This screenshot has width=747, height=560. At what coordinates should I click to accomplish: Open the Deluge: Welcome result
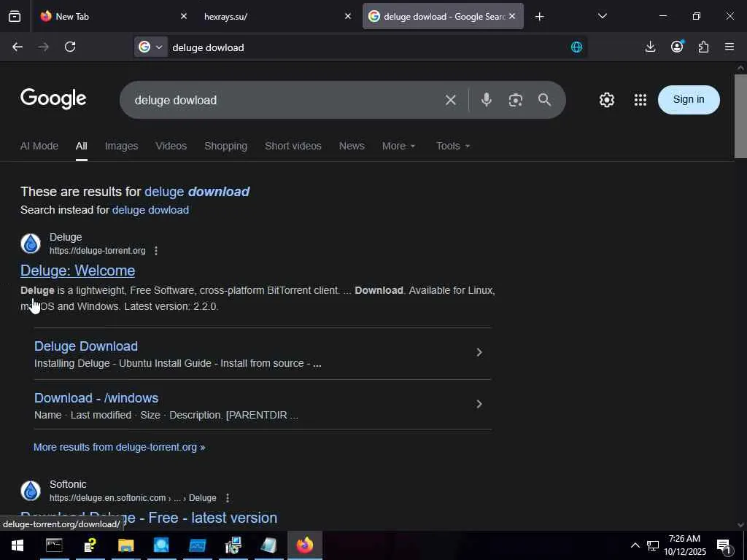point(77,271)
